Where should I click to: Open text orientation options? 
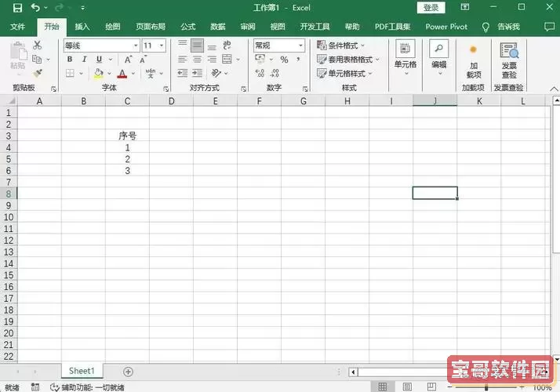(216, 73)
